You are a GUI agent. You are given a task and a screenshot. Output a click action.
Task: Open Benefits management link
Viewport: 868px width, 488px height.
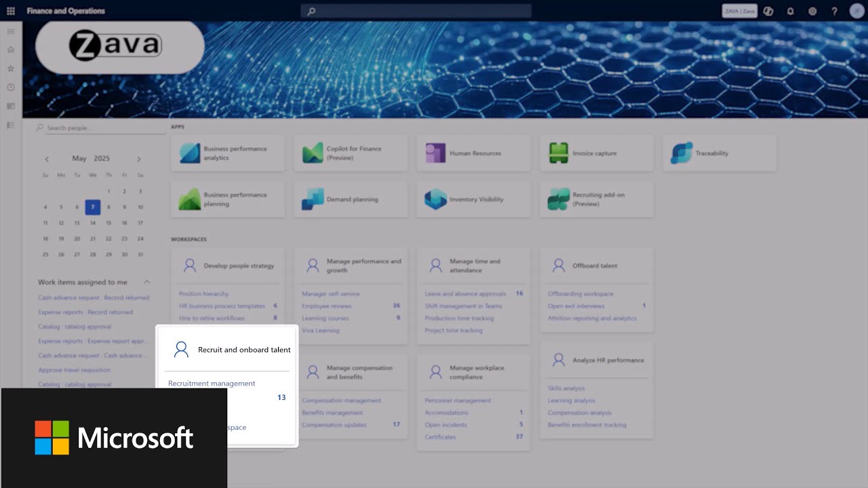[332, 413]
